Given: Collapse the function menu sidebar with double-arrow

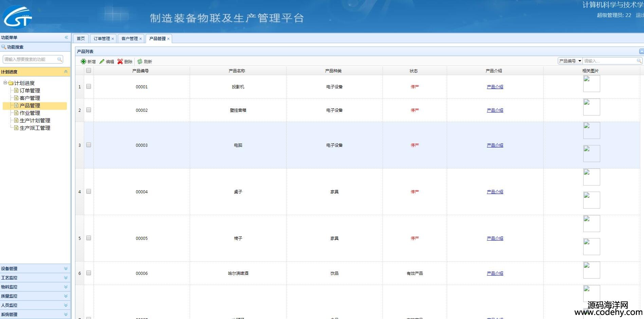Looking at the screenshot, I should tap(66, 37).
